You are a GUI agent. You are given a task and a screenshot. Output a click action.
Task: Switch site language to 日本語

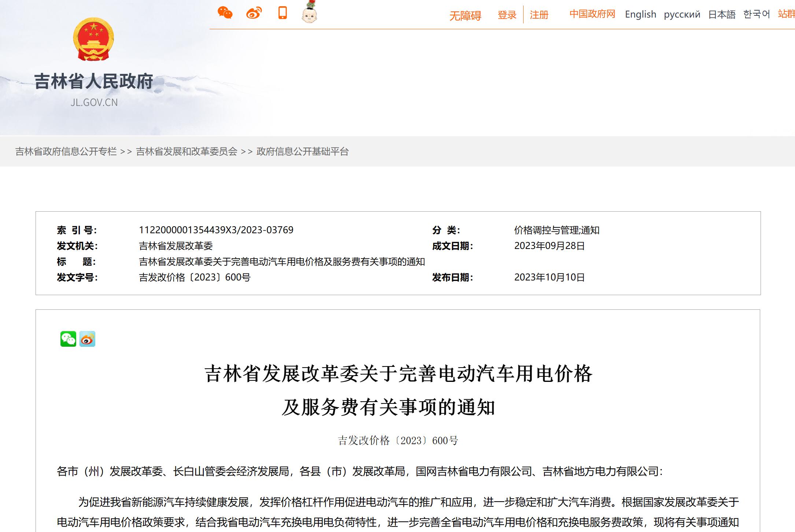(x=722, y=14)
